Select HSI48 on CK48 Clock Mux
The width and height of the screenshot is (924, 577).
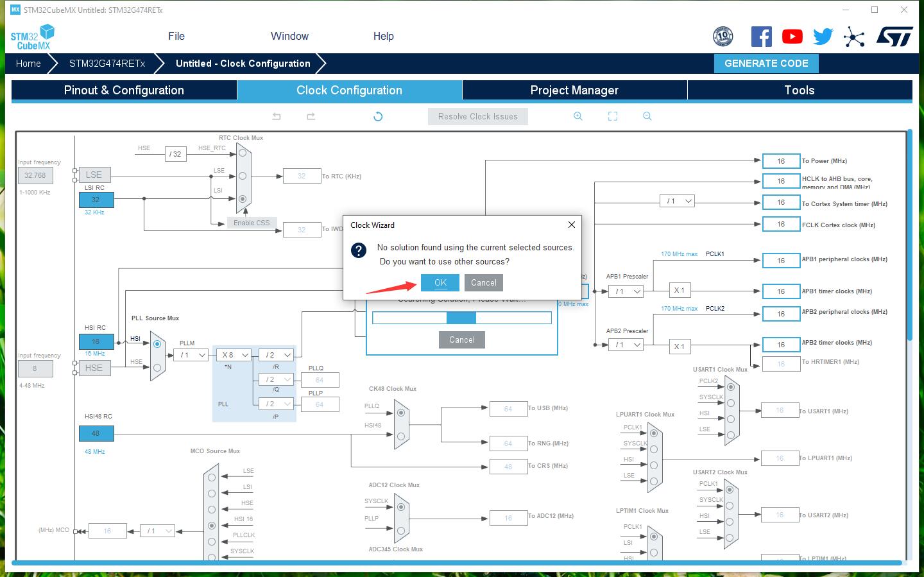tap(401, 436)
